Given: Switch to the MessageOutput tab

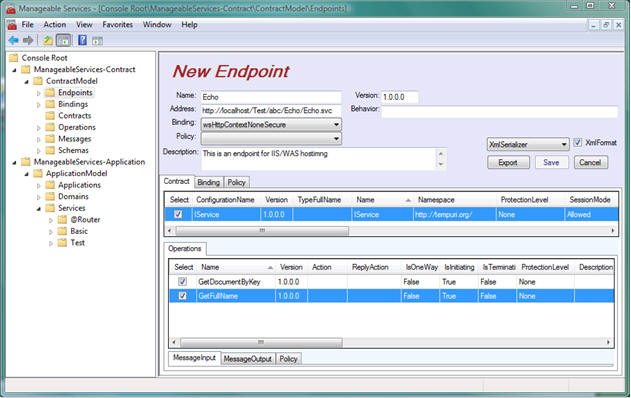Looking at the screenshot, I should point(247,359).
